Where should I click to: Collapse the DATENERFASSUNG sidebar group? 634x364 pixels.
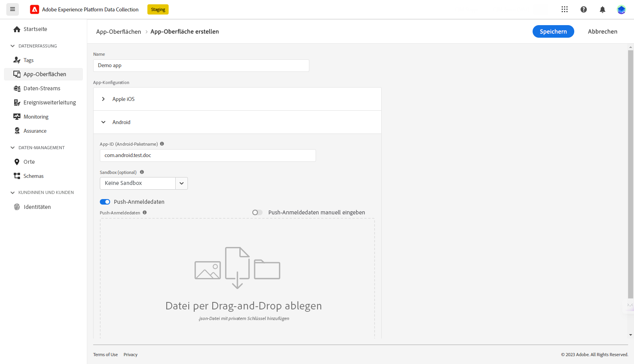click(13, 46)
